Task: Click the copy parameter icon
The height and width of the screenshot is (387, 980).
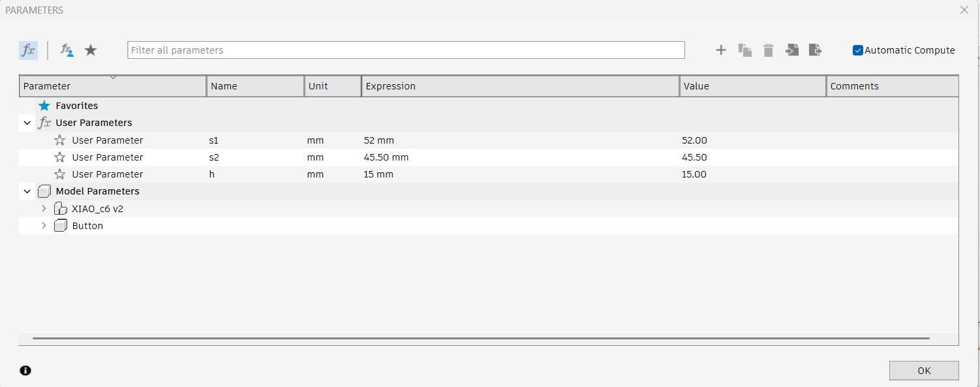Action: pyautogui.click(x=744, y=50)
